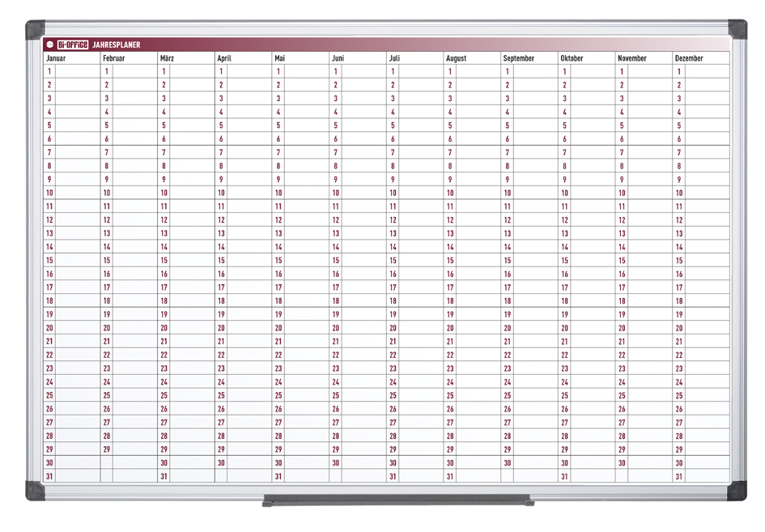Select the Dezember column header
The image size is (765, 532).
coord(689,58)
